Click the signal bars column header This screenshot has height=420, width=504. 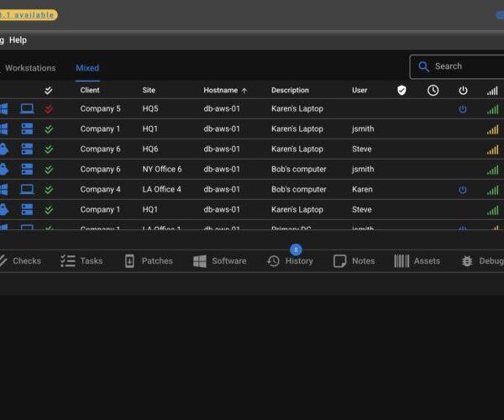[x=492, y=90]
